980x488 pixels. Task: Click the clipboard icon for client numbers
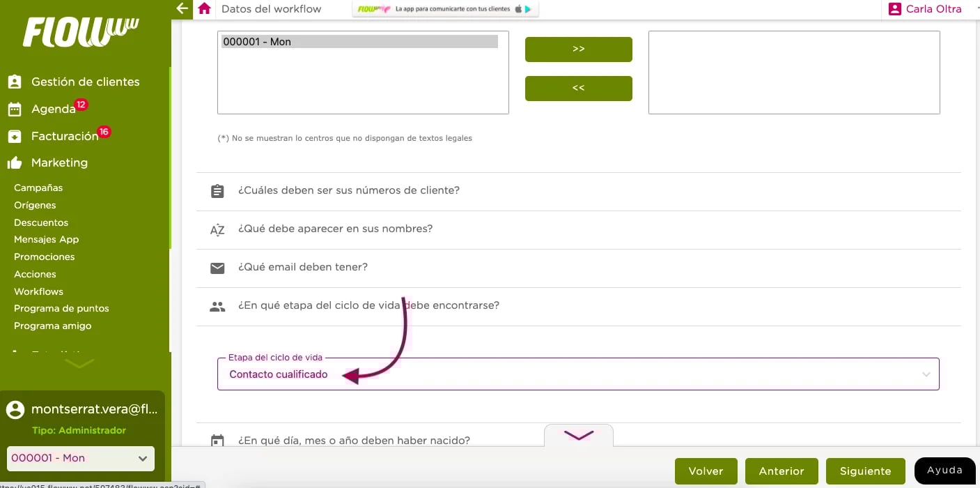217,191
